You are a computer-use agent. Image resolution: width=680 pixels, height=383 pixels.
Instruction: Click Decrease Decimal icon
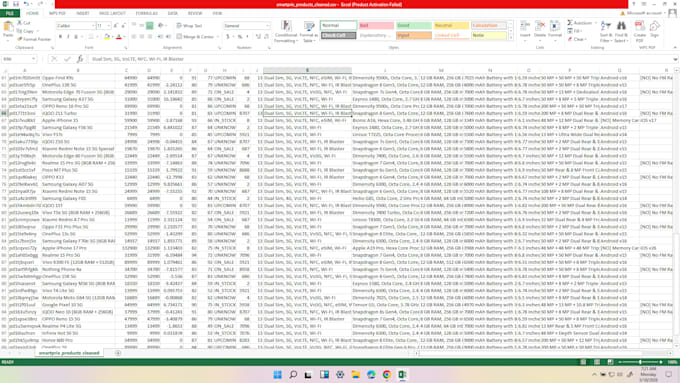pyautogui.click(x=266, y=37)
